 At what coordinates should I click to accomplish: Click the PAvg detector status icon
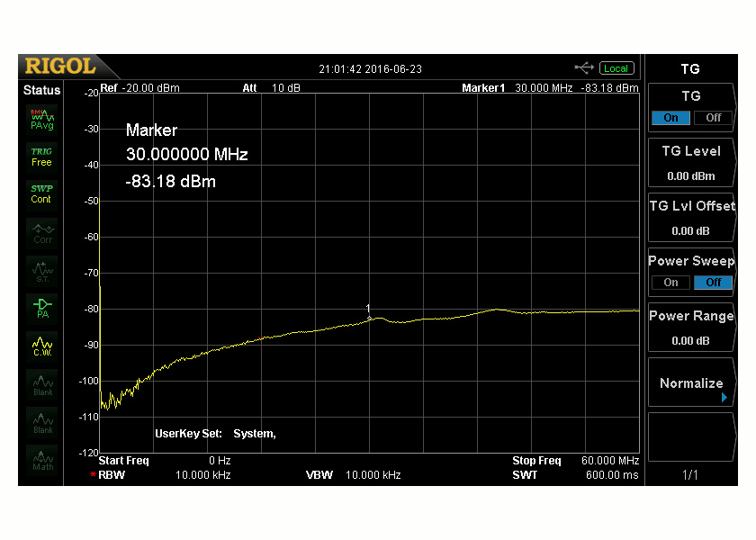click(x=41, y=119)
